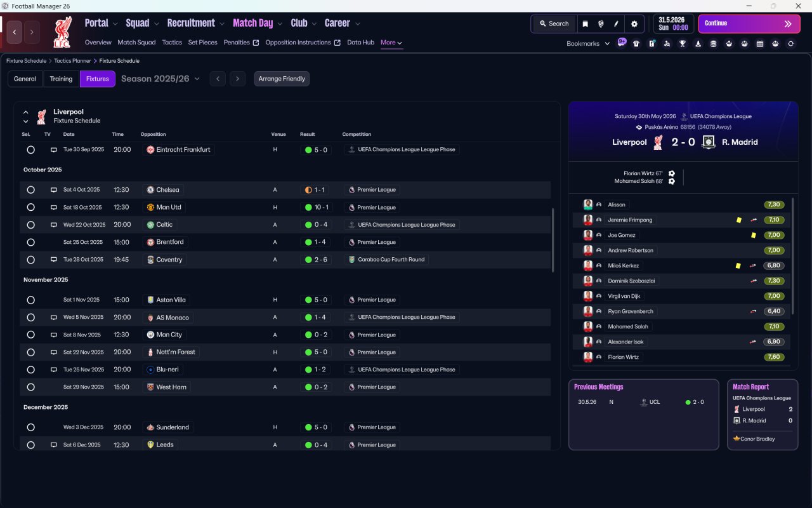Open the Recruitment menu

195,23
